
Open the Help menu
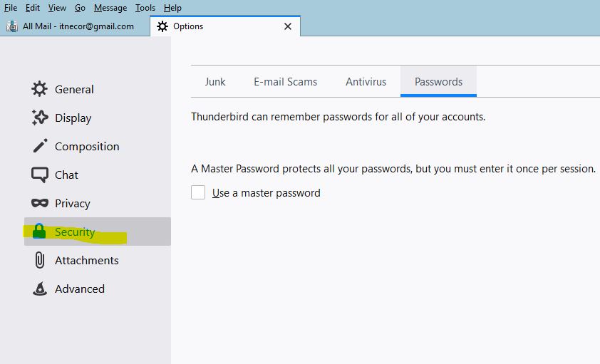172,8
